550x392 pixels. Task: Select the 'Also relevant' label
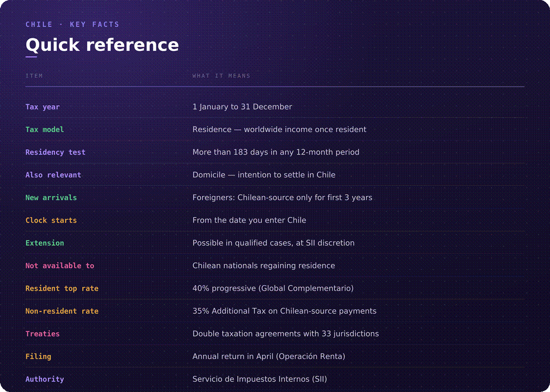click(53, 175)
